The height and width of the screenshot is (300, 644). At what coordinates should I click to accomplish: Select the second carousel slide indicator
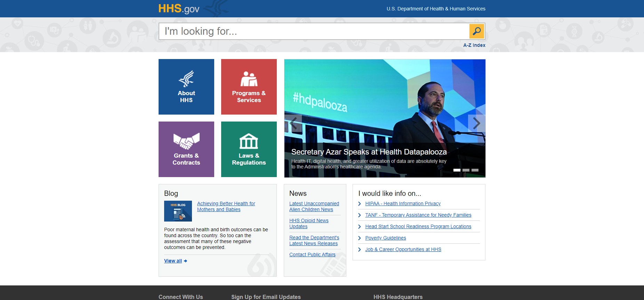coord(466,170)
